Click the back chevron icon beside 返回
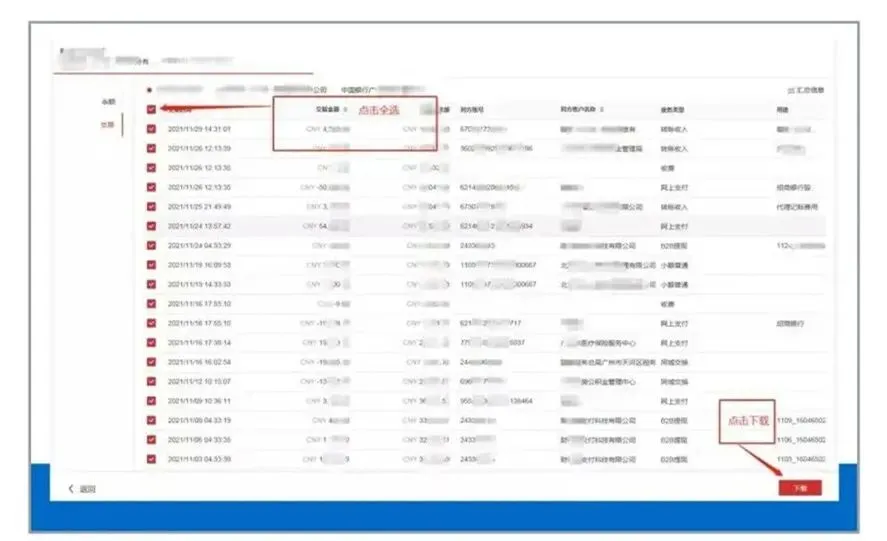Screen dimensions: 887x541 coord(71,488)
